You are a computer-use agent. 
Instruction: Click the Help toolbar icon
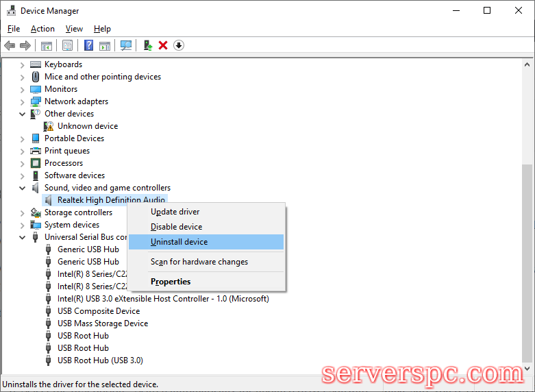click(x=88, y=45)
